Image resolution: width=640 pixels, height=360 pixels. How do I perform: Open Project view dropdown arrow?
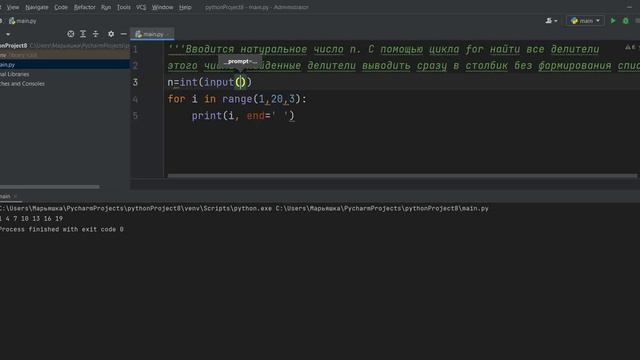pyautogui.click(x=8, y=34)
